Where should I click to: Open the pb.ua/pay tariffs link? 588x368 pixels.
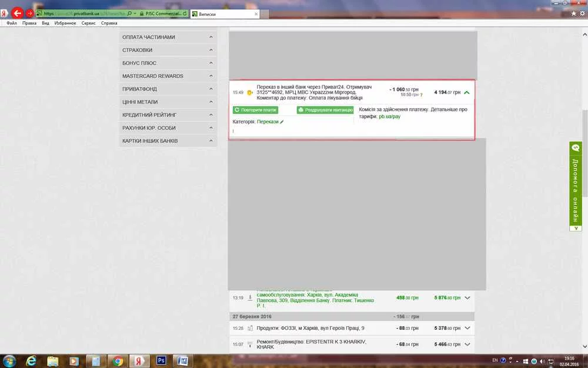[390, 117]
